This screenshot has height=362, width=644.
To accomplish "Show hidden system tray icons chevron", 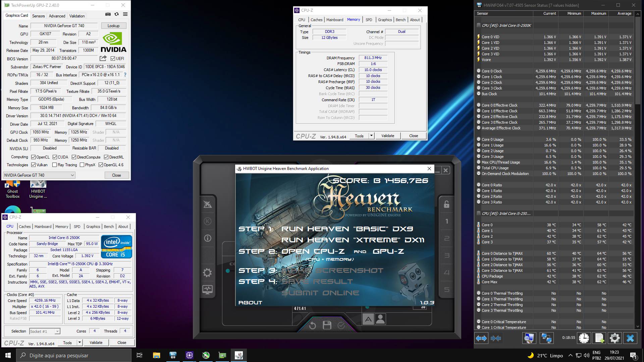I will click(570, 356).
